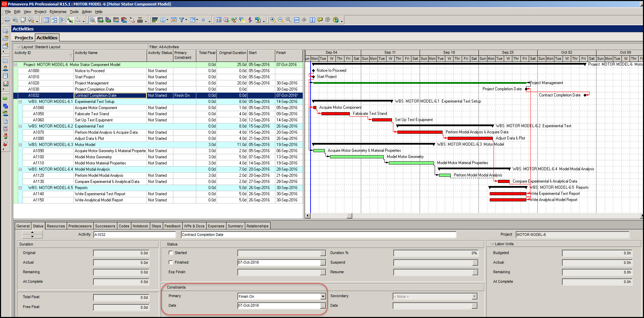Collapse the Project MOTOR MODEL-6 row
Screen dimensions: 644x318
point(15,65)
